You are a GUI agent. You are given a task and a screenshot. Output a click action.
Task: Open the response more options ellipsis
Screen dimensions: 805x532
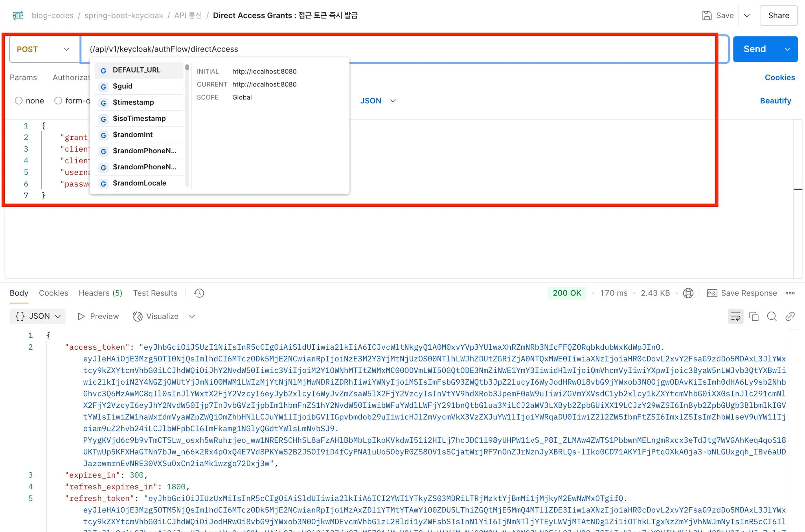click(x=790, y=293)
